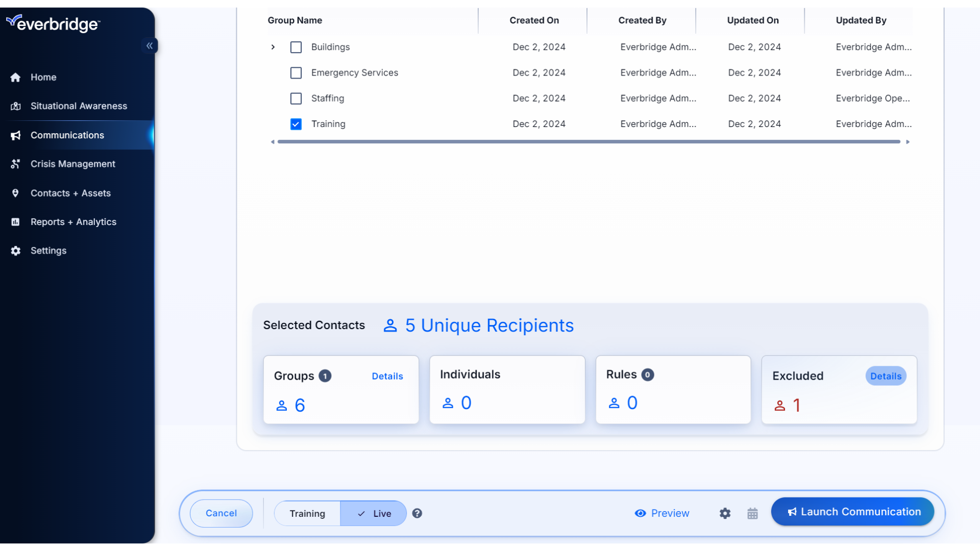Go to Situational Awareness

[79, 106]
